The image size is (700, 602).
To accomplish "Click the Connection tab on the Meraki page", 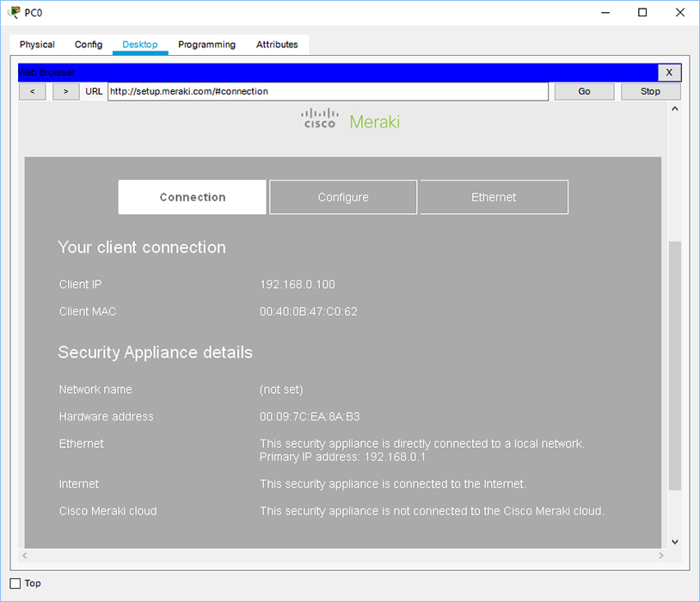I will [193, 197].
